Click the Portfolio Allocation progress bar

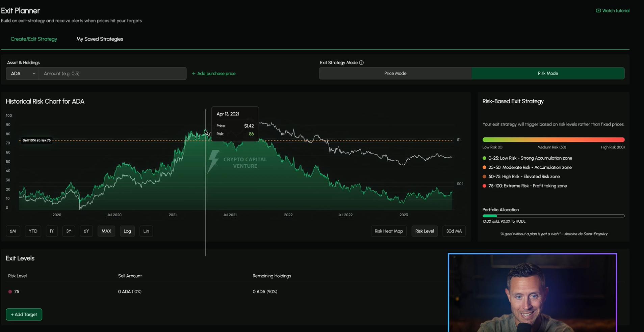point(553,216)
